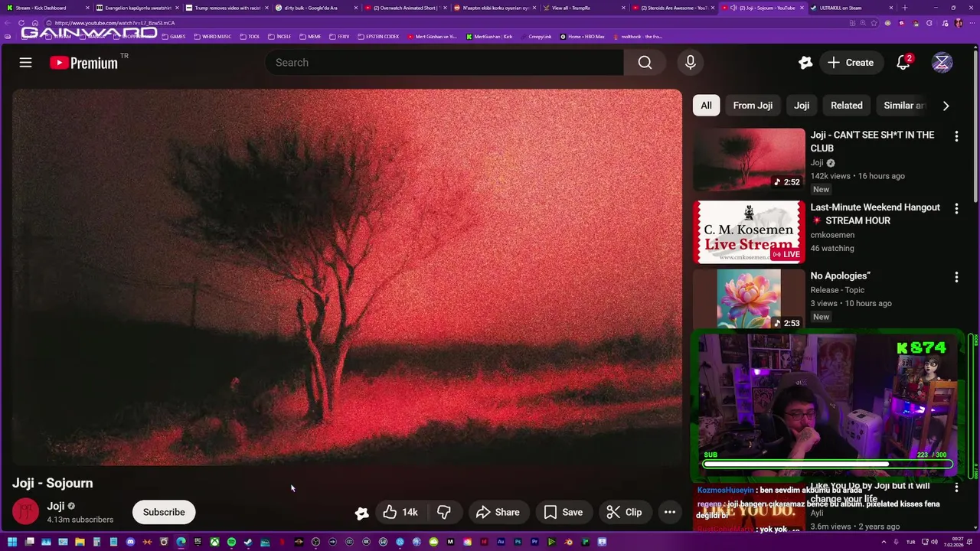Click No Apologies video title
This screenshot has height=551, width=980.
point(841,275)
